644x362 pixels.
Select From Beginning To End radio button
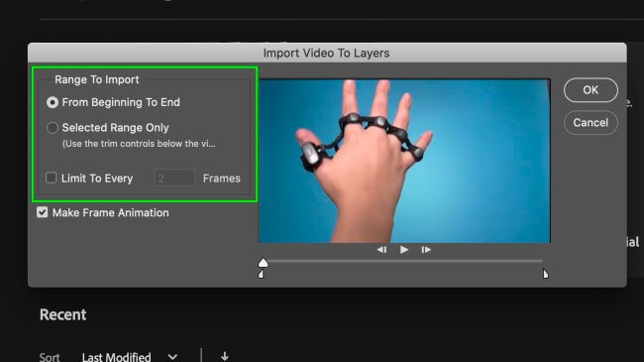tap(53, 102)
